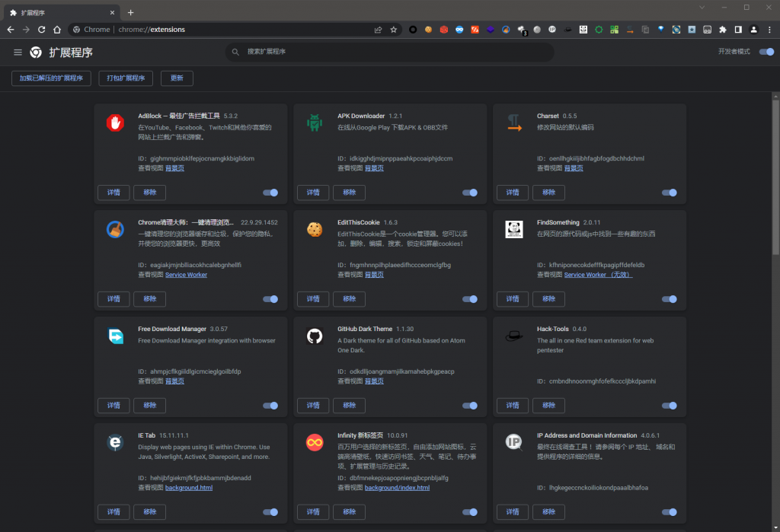Screen dimensions: 780x532
Task: Open FindSomething Service Worker (无效) link
Action: (x=598, y=275)
